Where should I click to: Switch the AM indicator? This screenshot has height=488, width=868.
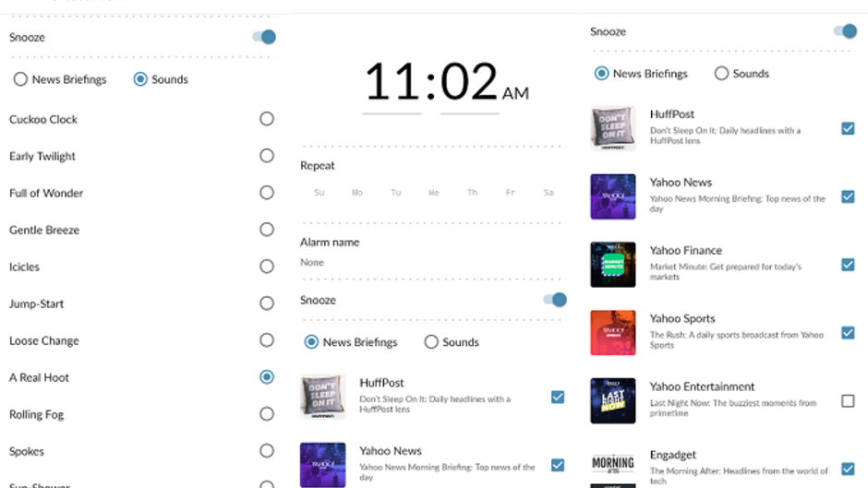[515, 93]
